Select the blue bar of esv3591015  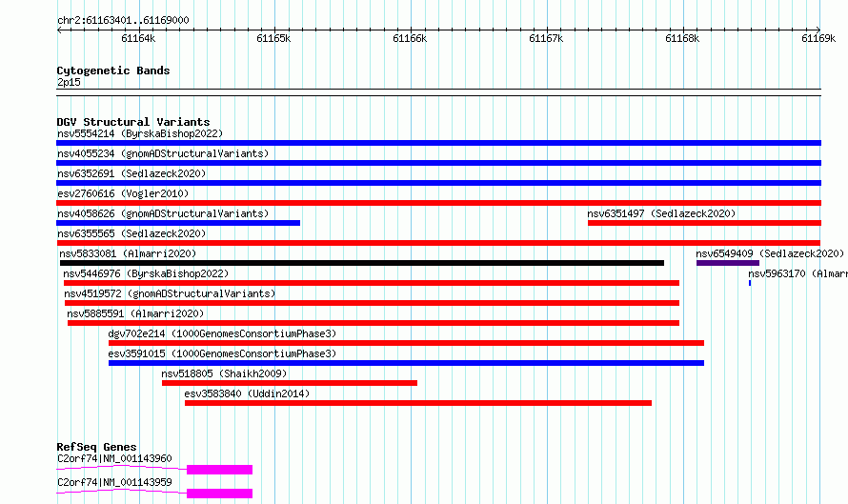point(406,363)
